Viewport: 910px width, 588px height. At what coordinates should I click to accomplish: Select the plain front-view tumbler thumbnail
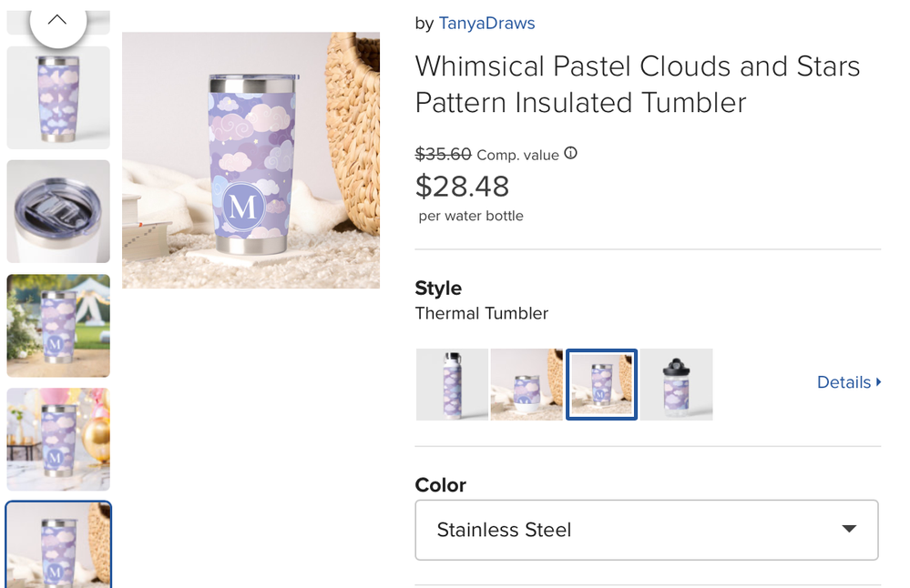click(x=58, y=98)
